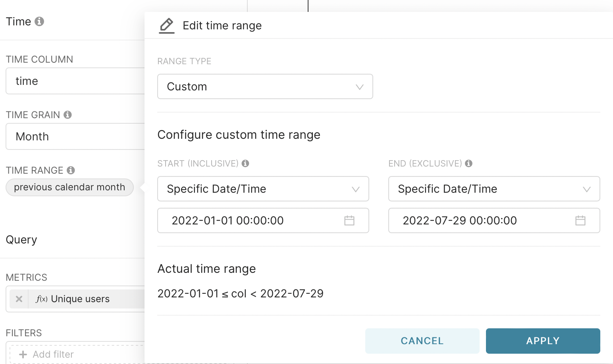
Task: Click the previous calendar month pill
Action: [69, 187]
